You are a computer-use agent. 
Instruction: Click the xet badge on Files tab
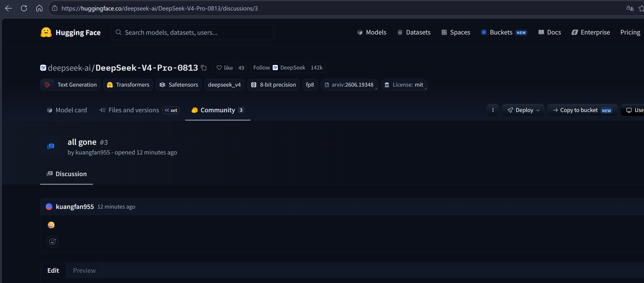pyautogui.click(x=171, y=110)
